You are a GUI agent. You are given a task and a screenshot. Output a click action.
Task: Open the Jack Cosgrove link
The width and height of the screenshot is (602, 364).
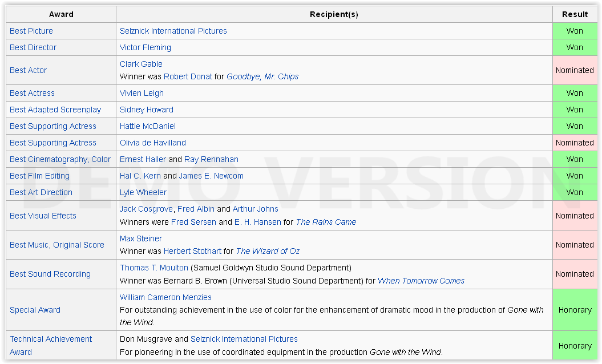coord(146,209)
